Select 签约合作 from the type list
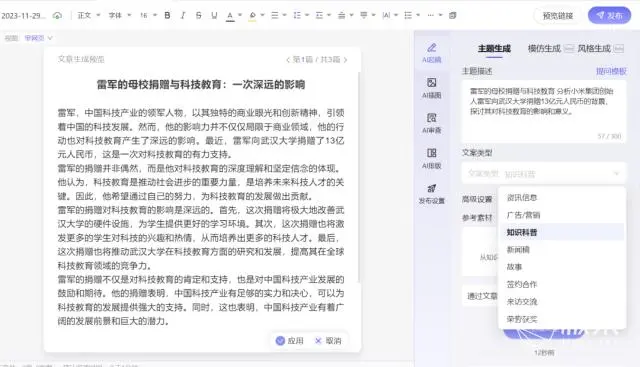 click(x=562, y=284)
